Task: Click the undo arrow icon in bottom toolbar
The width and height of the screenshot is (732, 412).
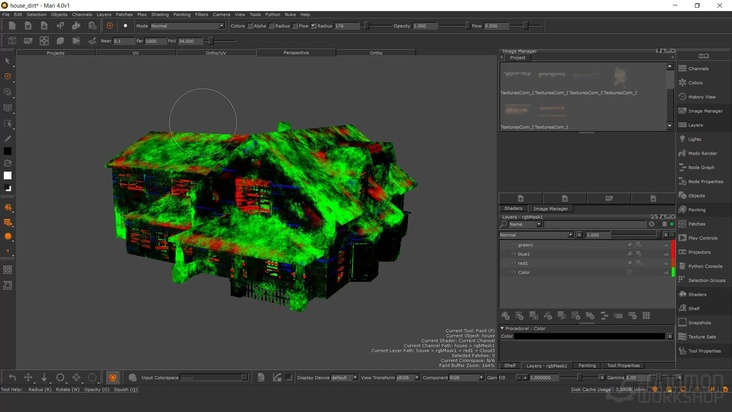Action: click(13, 377)
